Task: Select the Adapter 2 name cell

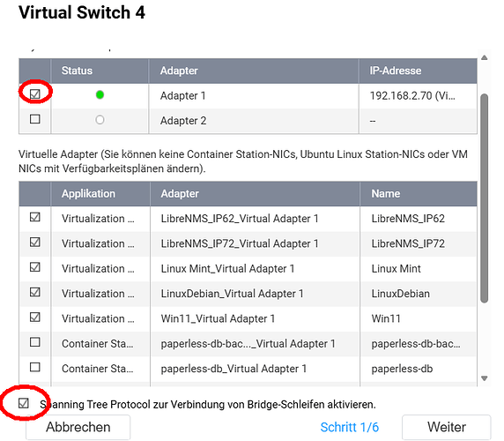Action: click(x=254, y=121)
